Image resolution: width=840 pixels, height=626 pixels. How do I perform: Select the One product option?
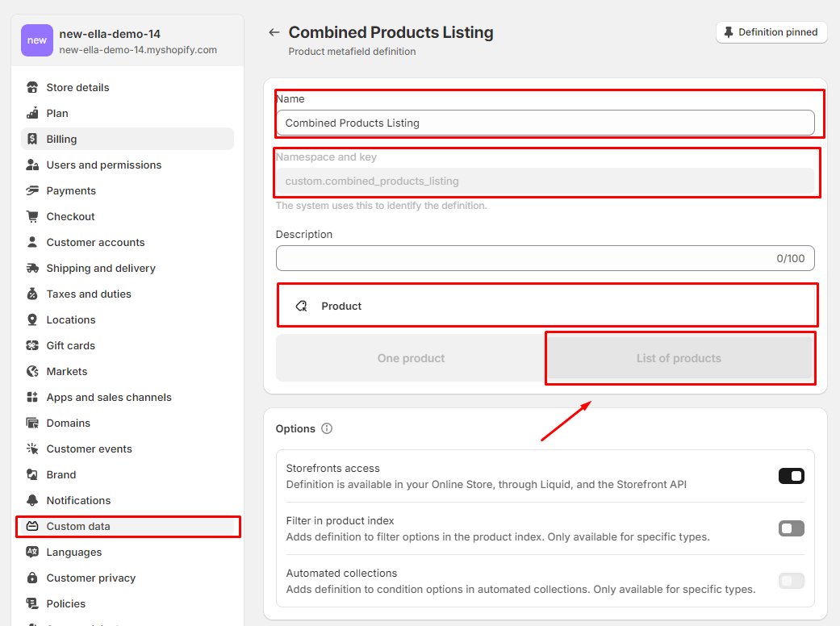[411, 358]
